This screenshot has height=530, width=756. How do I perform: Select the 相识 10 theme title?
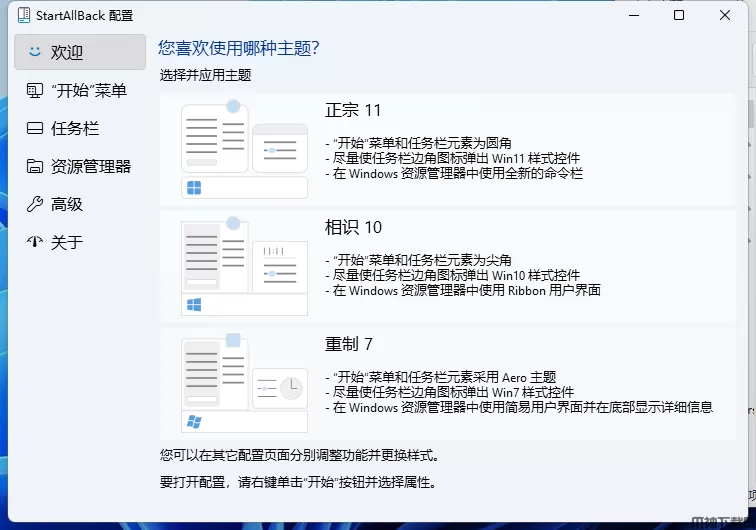click(x=353, y=227)
